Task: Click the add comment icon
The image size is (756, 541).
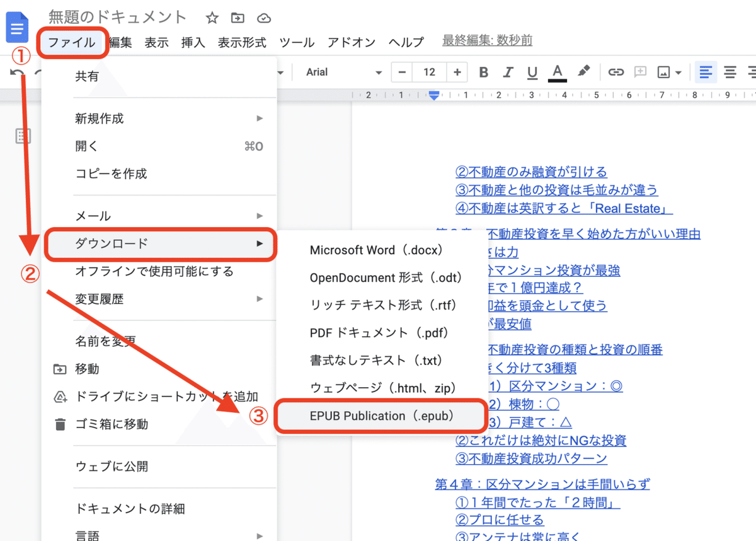Action: click(x=640, y=72)
